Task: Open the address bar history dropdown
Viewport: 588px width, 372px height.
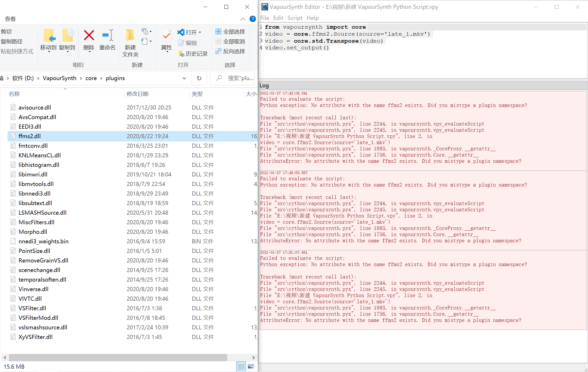Action: [x=184, y=78]
